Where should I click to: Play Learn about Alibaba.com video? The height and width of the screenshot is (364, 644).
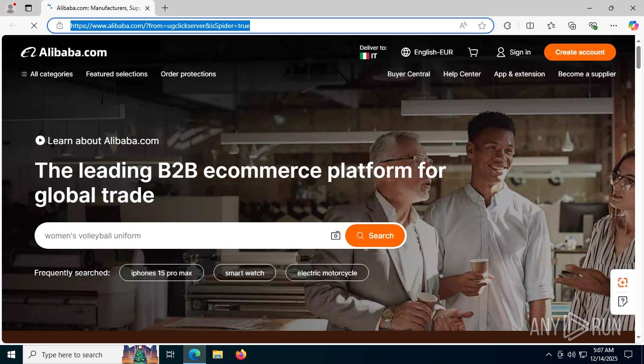(x=97, y=141)
